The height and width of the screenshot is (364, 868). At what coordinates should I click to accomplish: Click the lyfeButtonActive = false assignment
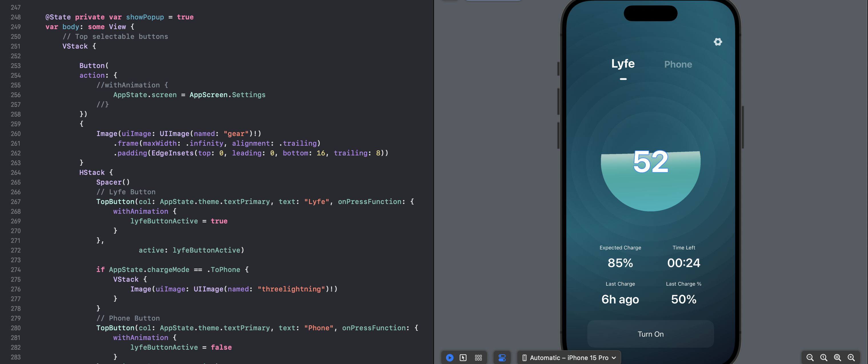[181, 347]
